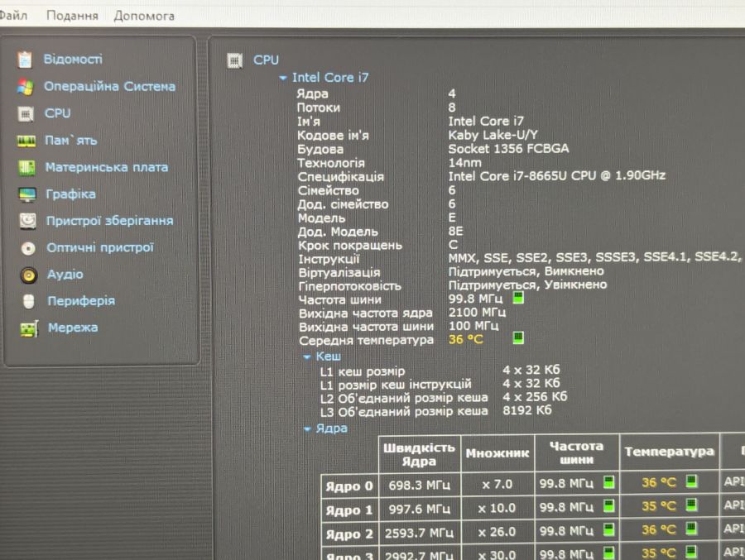745x560 pixels.
Task: Click the Ядро 0 row header
Action: pyautogui.click(x=349, y=486)
